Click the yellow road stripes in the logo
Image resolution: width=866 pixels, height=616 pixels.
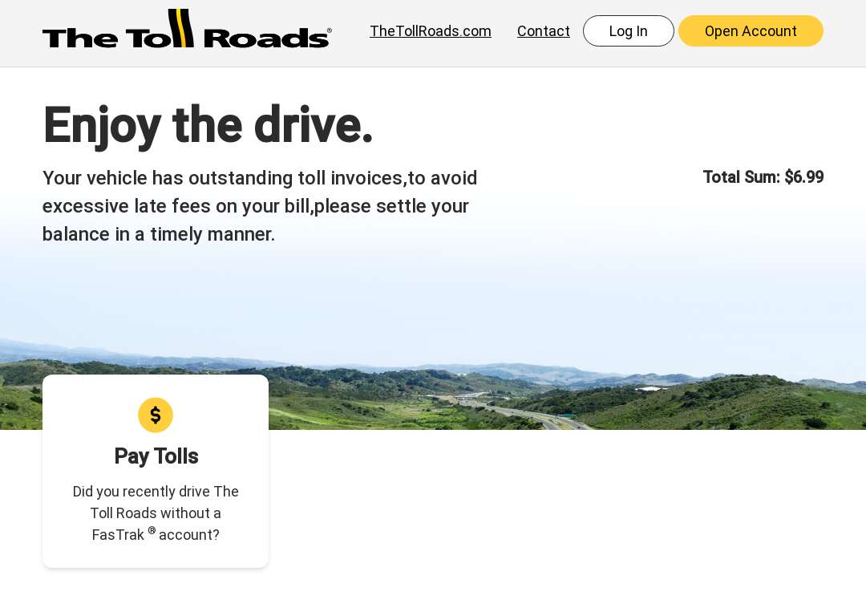coord(181,27)
